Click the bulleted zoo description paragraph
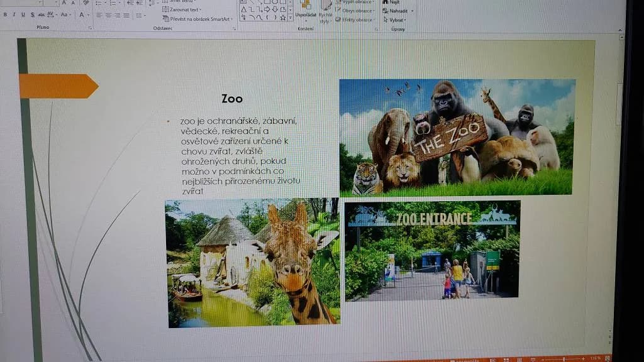 (x=240, y=156)
